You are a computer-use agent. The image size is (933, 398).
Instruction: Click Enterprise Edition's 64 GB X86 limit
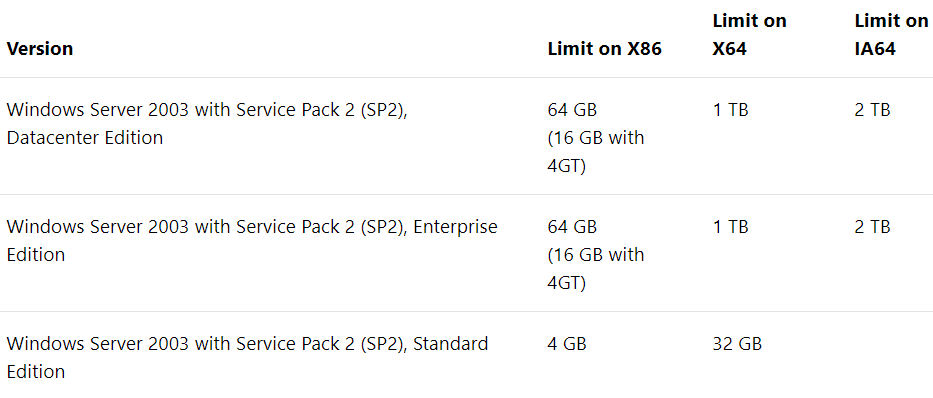572,227
